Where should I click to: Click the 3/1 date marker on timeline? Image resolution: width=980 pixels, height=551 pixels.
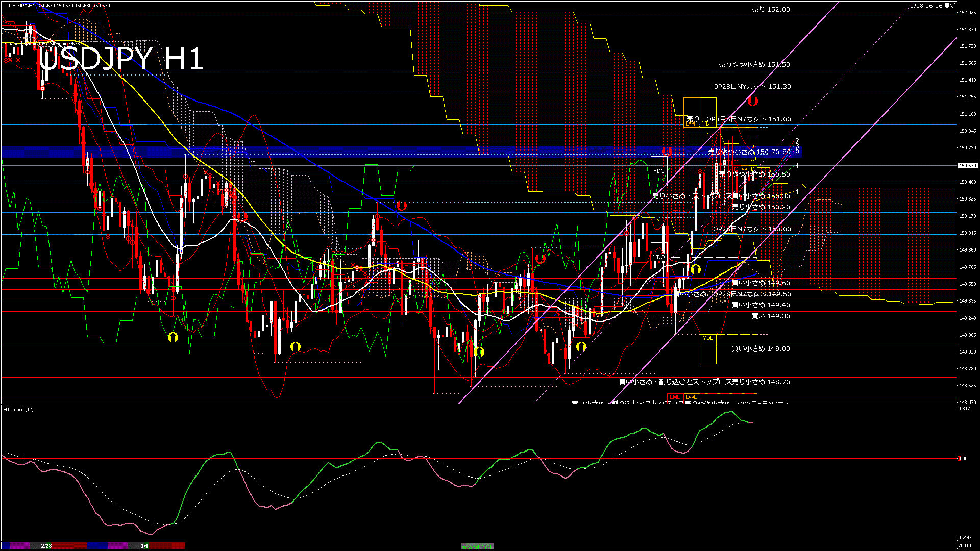pyautogui.click(x=144, y=546)
